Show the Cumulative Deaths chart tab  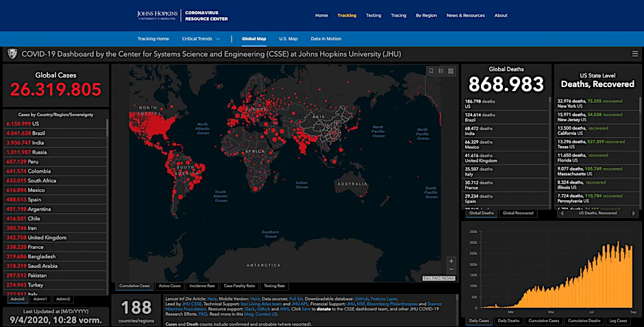point(584,321)
